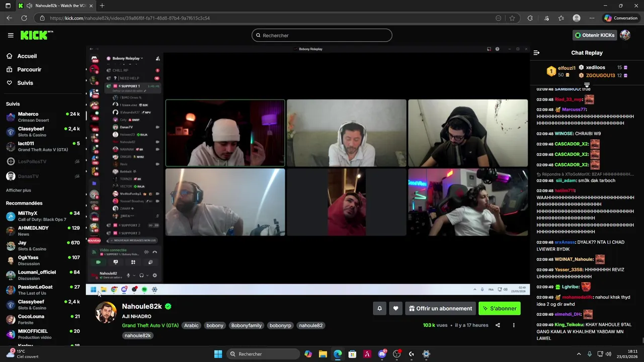
Task: Click Offrir un abonnement button
Action: click(x=440, y=309)
